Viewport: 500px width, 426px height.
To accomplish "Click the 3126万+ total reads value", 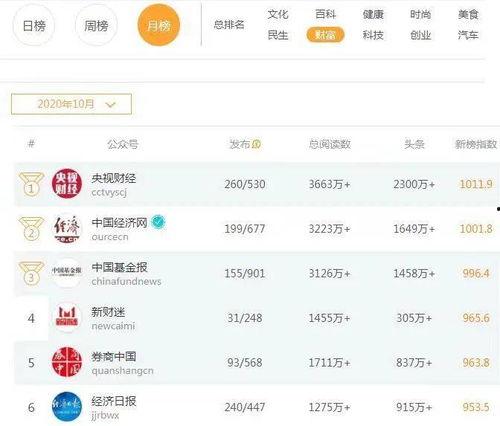I will pyautogui.click(x=329, y=273).
